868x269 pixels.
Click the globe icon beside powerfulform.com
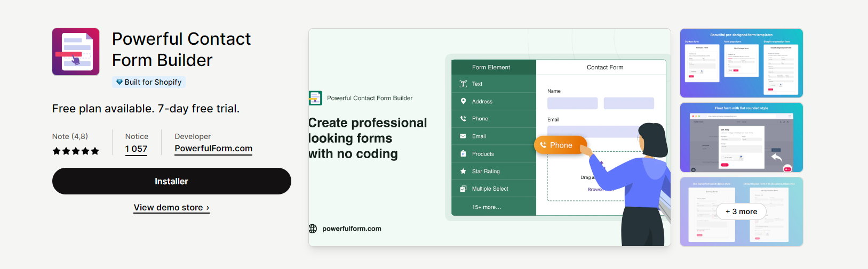pyautogui.click(x=313, y=229)
